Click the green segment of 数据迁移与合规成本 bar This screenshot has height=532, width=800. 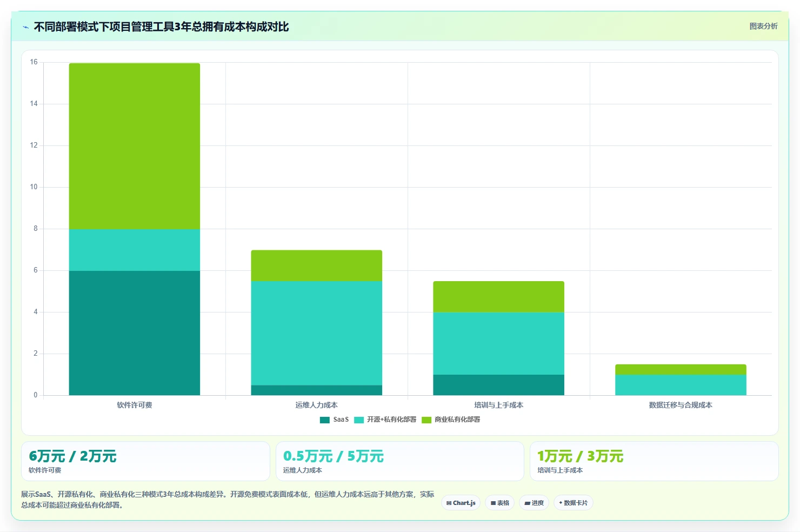pos(681,369)
